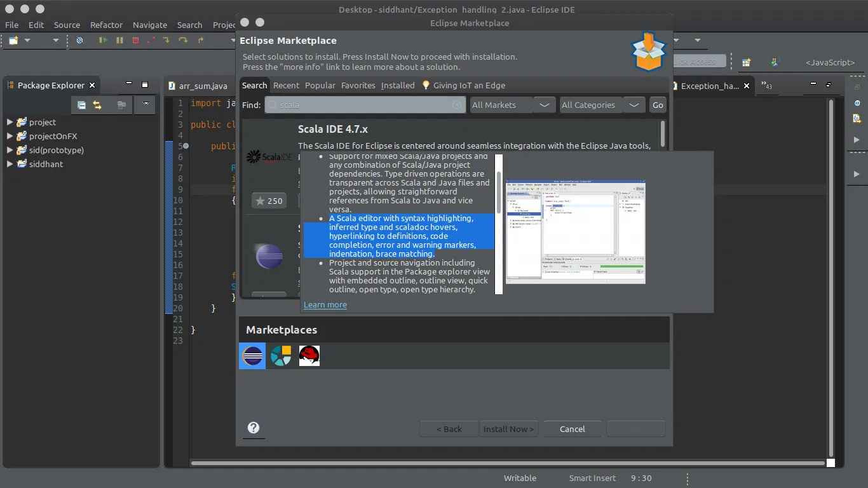Click the Step Into toolbar icon
The width and height of the screenshot is (868, 488).
tap(167, 40)
